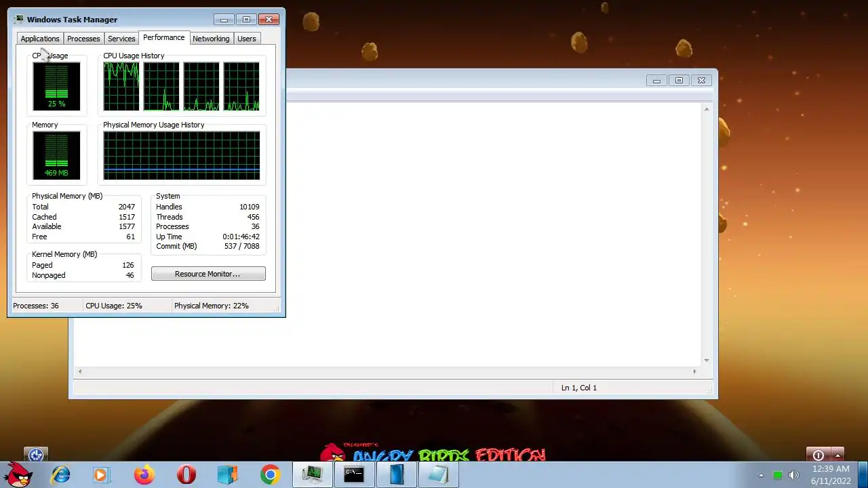Click the Task Manager title bar icon
Screen dimensions: 868x488
click(19, 19)
